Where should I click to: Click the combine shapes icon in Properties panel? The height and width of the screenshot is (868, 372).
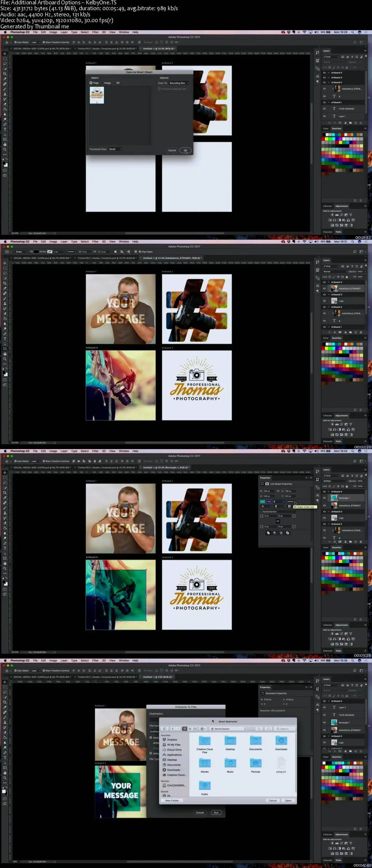(268, 533)
